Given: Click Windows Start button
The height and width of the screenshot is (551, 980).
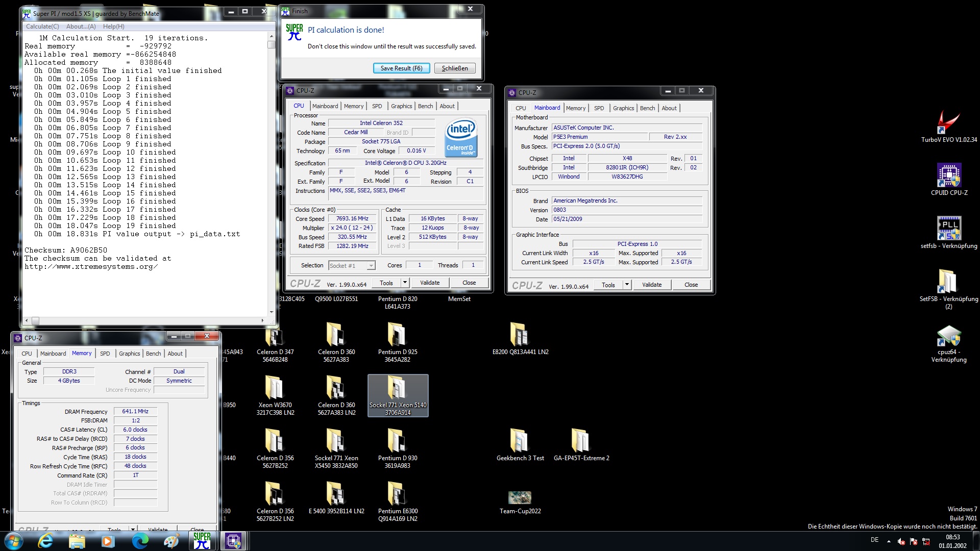Looking at the screenshot, I should coord(14,541).
